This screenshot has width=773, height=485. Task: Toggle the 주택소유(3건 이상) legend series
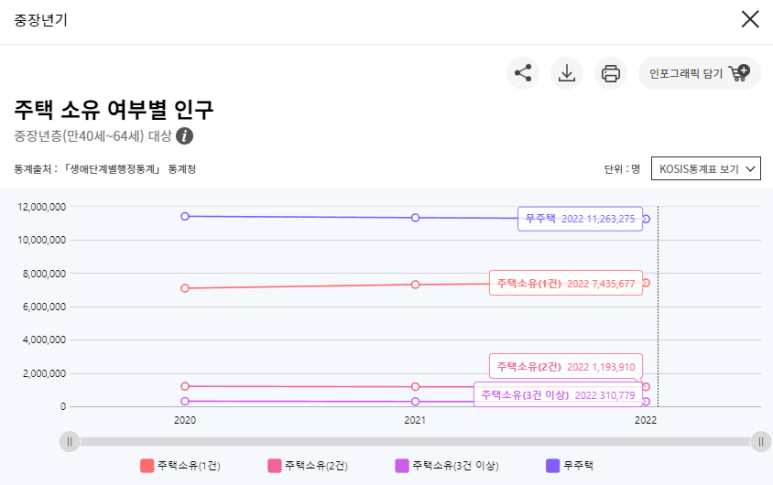pyautogui.click(x=447, y=465)
